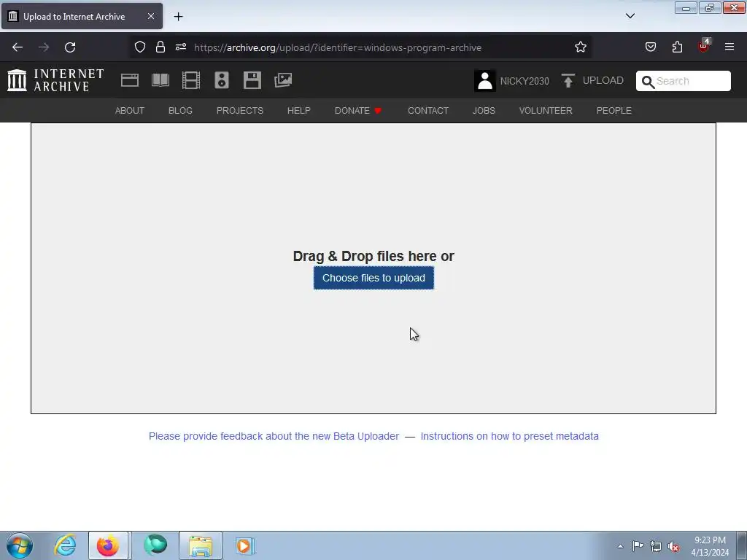The image size is (747, 560).
Task: Click the NICKY2030 user avatar icon
Action: click(x=485, y=80)
